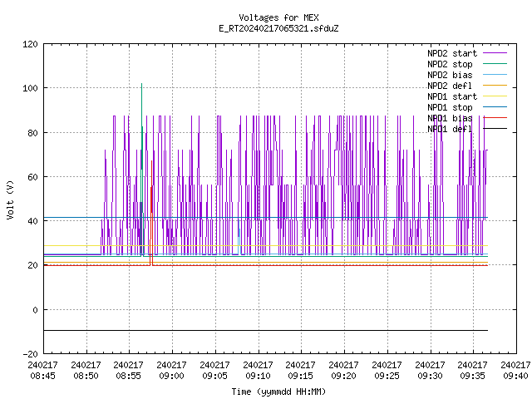Click the y-axis tick label -20

30,354
